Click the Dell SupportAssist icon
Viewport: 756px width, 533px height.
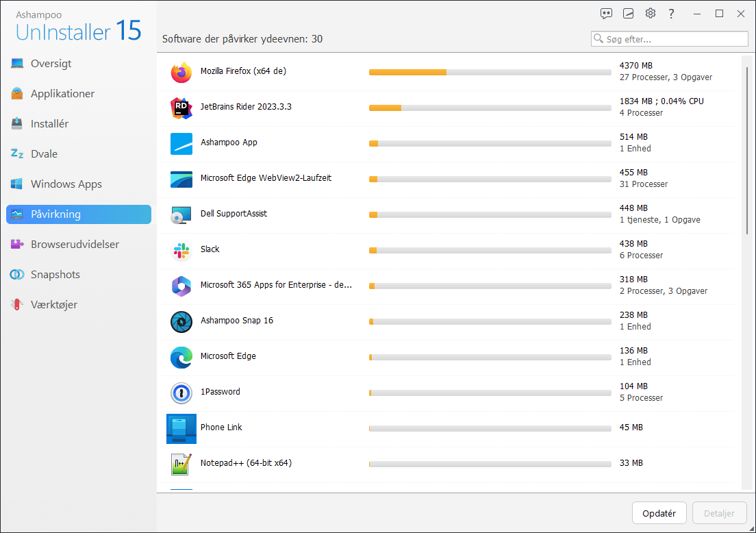[x=181, y=215]
